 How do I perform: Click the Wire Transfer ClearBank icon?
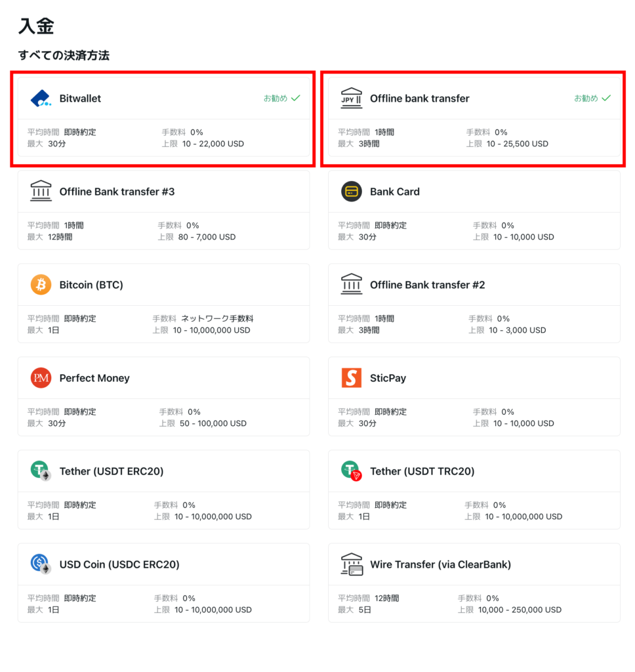click(x=352, y=564)
